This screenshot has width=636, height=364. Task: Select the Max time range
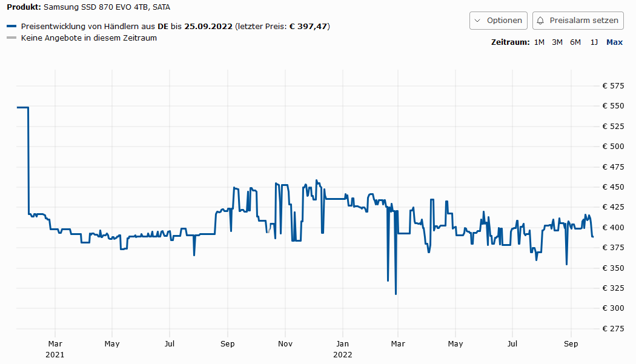click(615, 42)
